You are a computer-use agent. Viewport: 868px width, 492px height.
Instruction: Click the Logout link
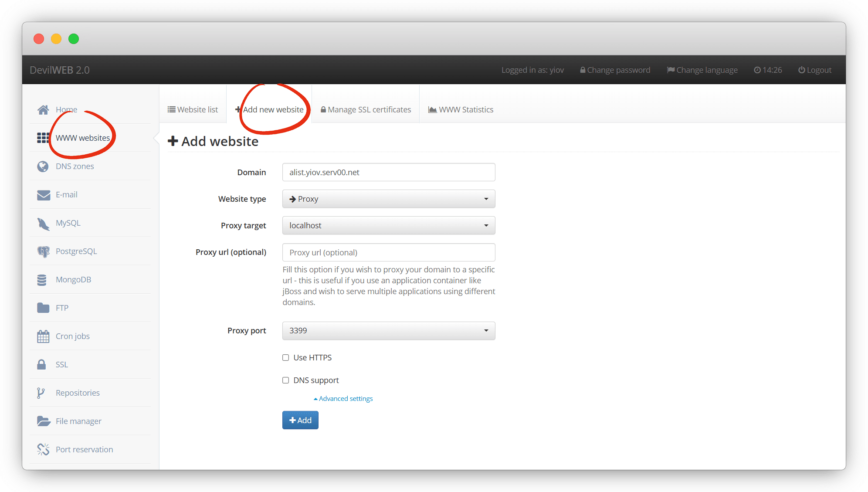click(814, 70)
